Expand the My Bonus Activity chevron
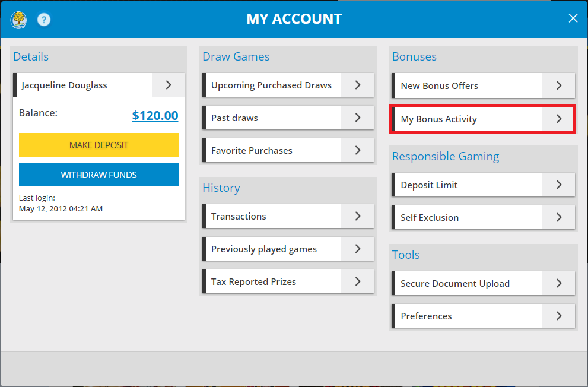 558,119
